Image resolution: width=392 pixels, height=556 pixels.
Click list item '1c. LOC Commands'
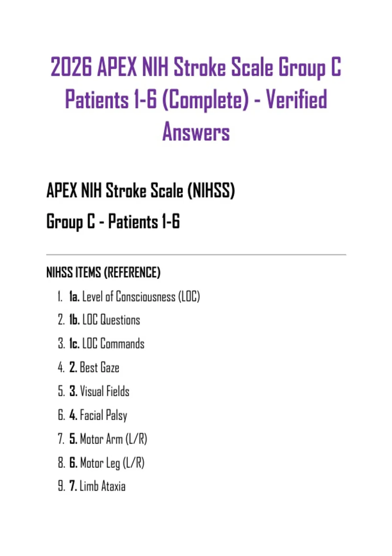pos(106,344)
